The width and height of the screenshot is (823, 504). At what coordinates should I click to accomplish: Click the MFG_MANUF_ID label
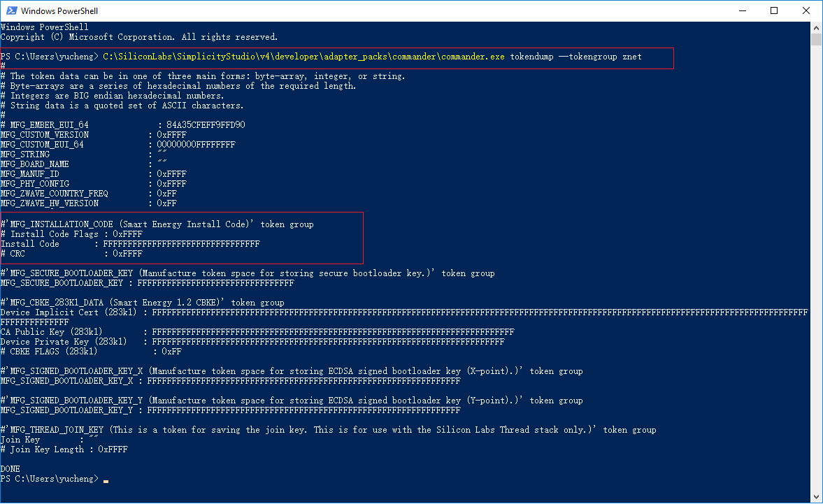(x=30, y=174)
